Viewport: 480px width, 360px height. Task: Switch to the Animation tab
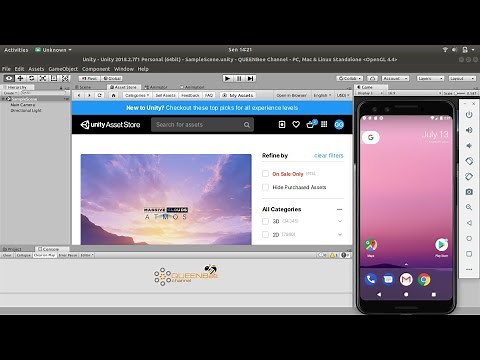click(192, 87)
